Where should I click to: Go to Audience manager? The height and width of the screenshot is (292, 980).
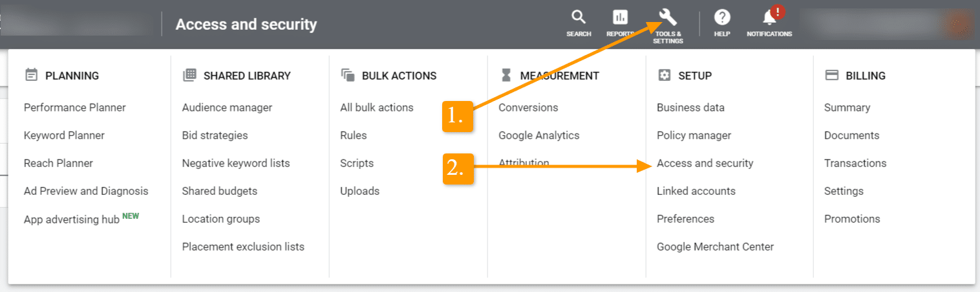[227, 107]
